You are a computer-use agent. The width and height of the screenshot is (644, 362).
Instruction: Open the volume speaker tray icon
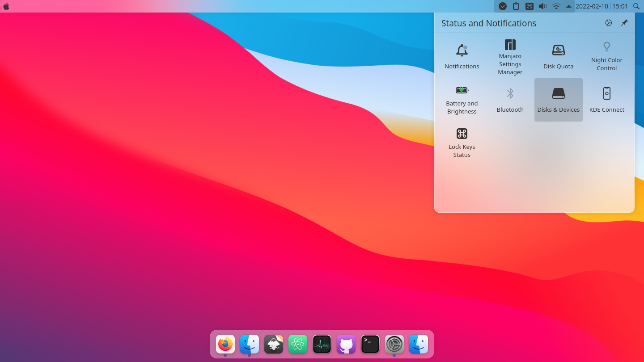[x=542, y=6]
